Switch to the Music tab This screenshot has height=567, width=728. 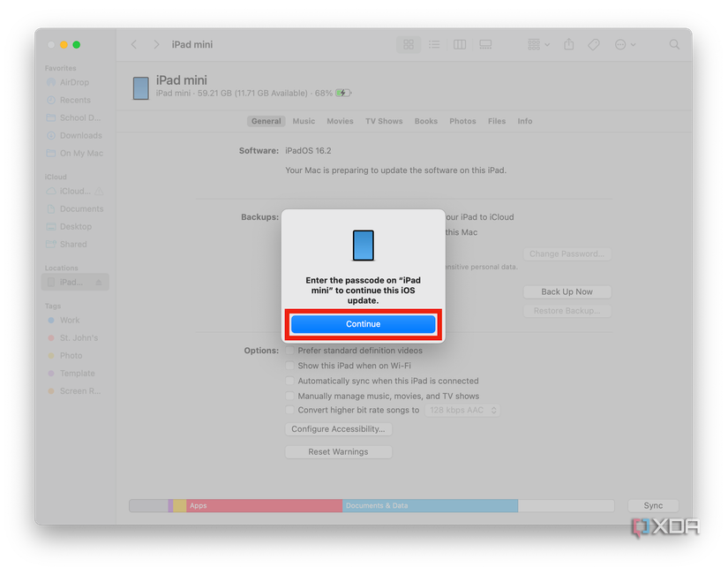tap(304, 121)
